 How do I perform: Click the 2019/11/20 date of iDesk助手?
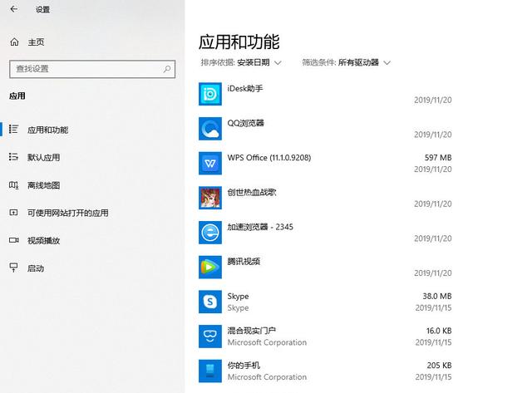(433, 100)
